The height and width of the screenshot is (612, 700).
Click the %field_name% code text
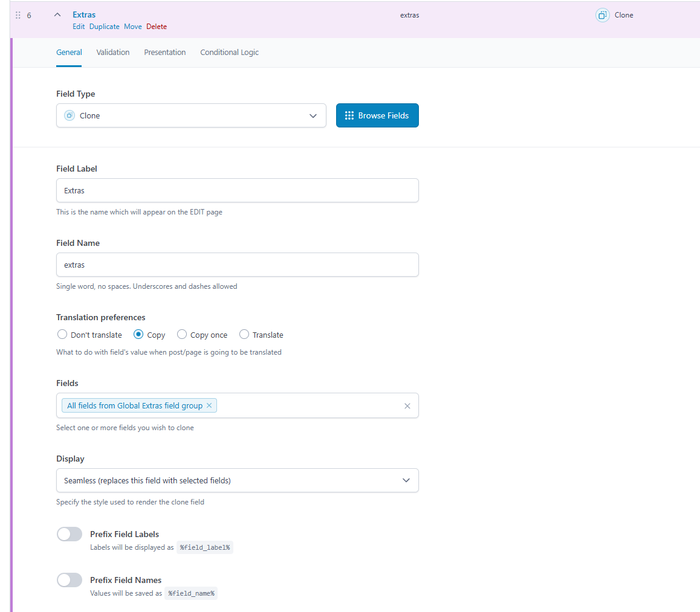(x=191, y=593)
